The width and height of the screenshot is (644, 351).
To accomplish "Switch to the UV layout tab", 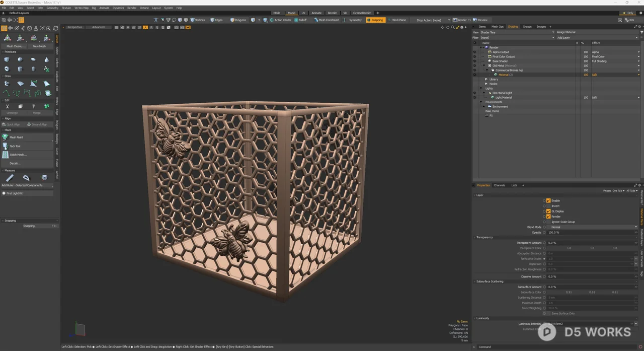I will (303, 13).
